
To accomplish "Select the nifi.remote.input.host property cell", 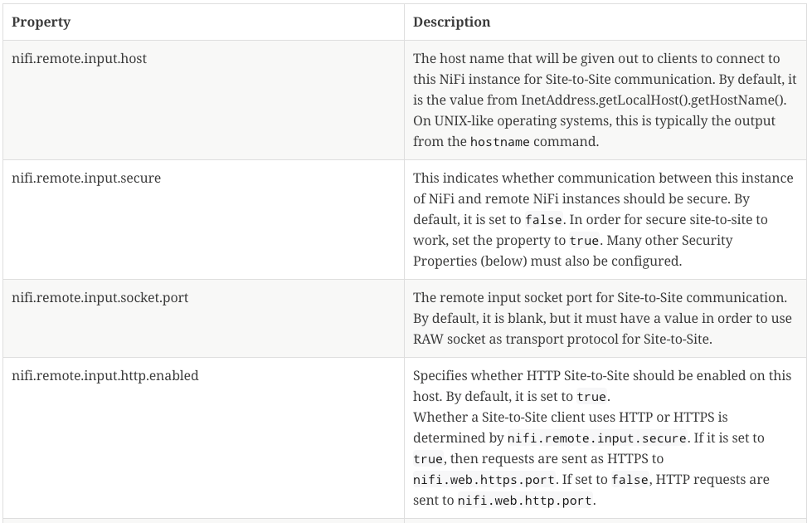I will click(x=79, y=59).
